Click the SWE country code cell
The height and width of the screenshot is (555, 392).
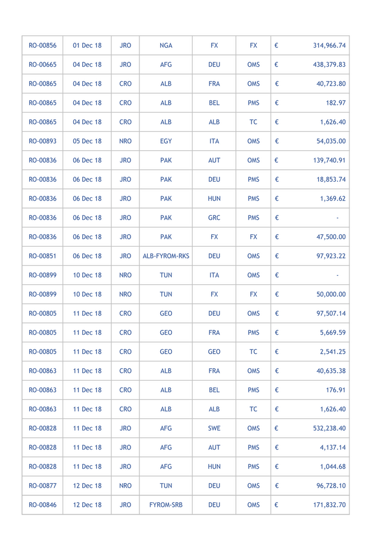pyautogui.click(x=214, y=428)
